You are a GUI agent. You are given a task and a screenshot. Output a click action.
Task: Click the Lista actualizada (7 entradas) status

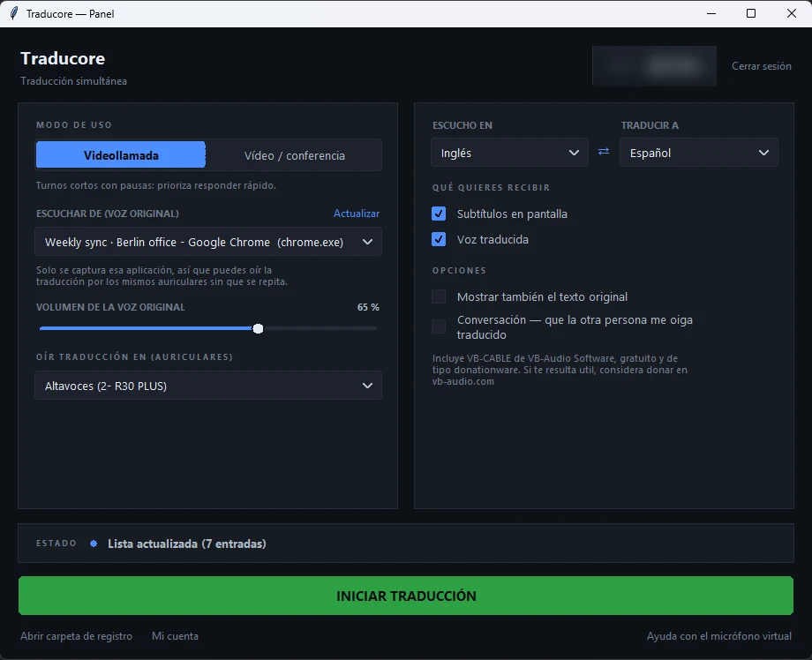point(187,544)
